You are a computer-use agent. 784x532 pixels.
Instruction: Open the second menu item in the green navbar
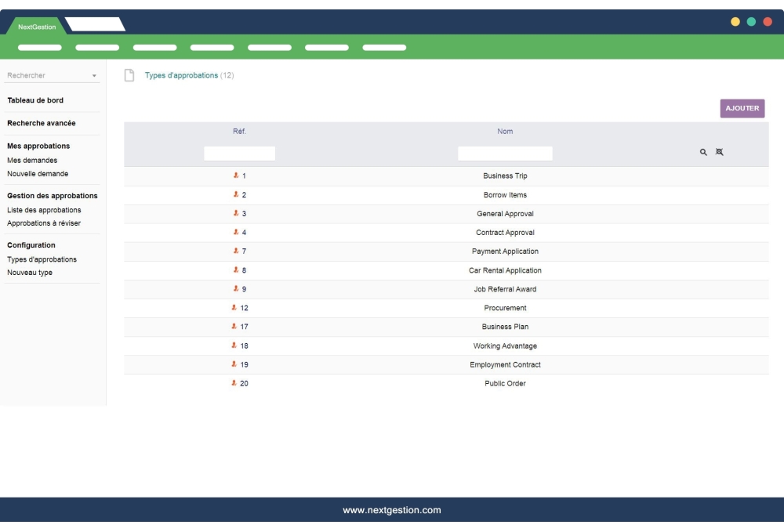tap(98, 47)
